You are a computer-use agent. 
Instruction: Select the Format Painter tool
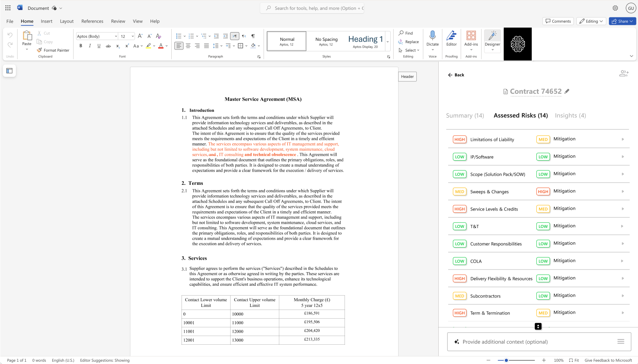53,50
